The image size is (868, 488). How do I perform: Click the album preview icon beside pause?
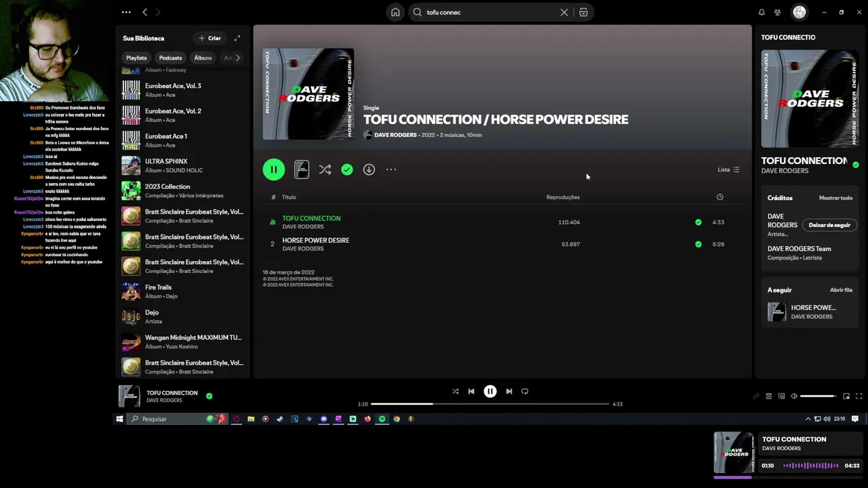302,169
